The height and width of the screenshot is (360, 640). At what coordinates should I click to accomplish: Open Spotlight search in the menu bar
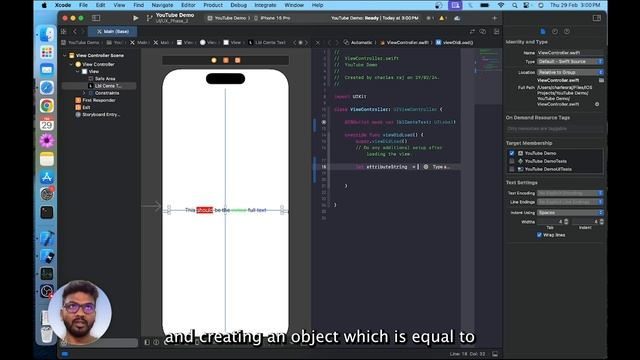(515, 5)
